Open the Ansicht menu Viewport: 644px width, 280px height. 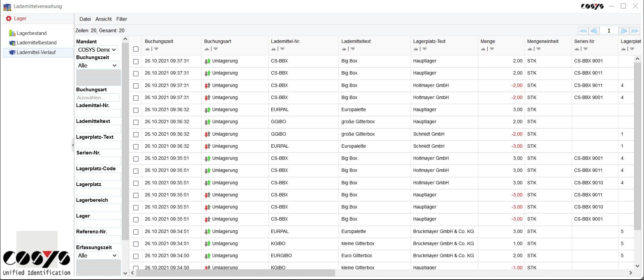[103, 19]
